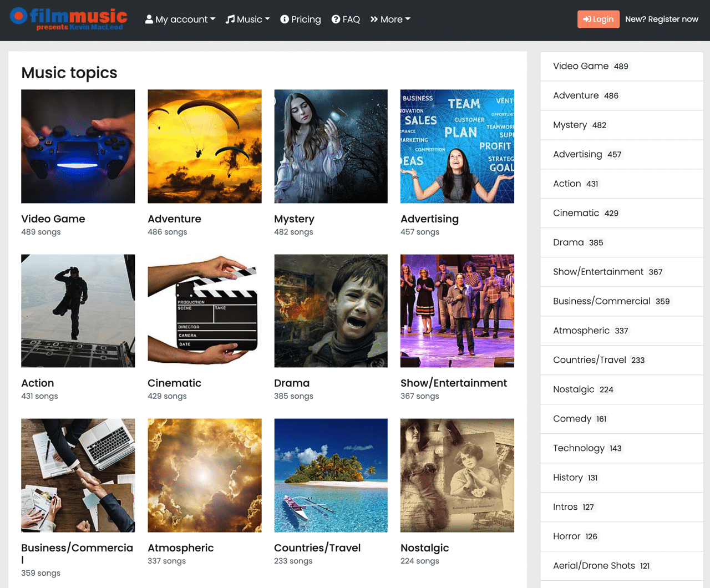710x588 pixels.
Task: Open the Video Game topic thumbnail
Action: [x=78, y=146]
